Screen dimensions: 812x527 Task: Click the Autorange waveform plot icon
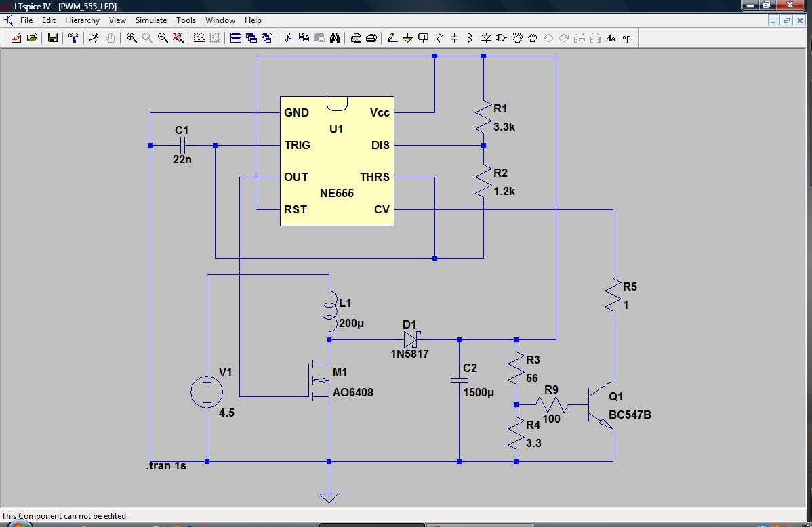coord(215,38)
